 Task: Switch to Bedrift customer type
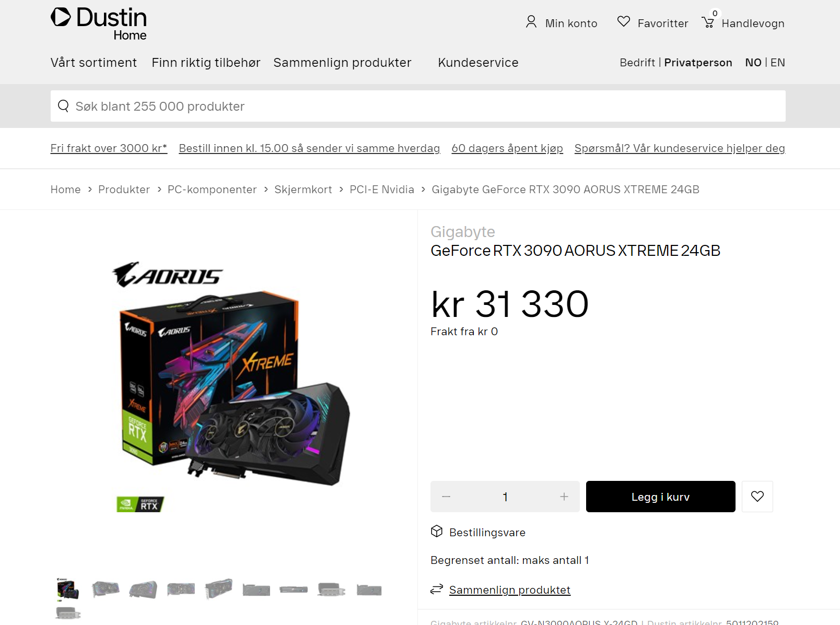(x=637, y=63)
